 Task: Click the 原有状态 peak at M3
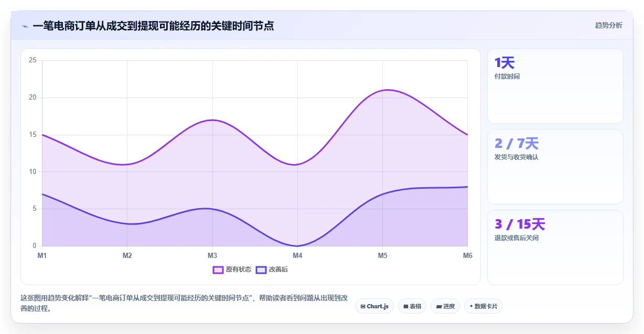(x=212, y=120)
